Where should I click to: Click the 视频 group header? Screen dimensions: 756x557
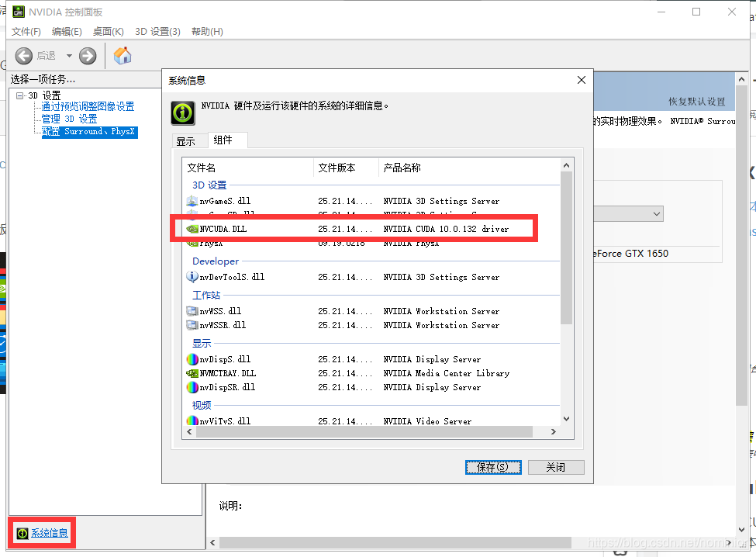(x=202, y=405)
